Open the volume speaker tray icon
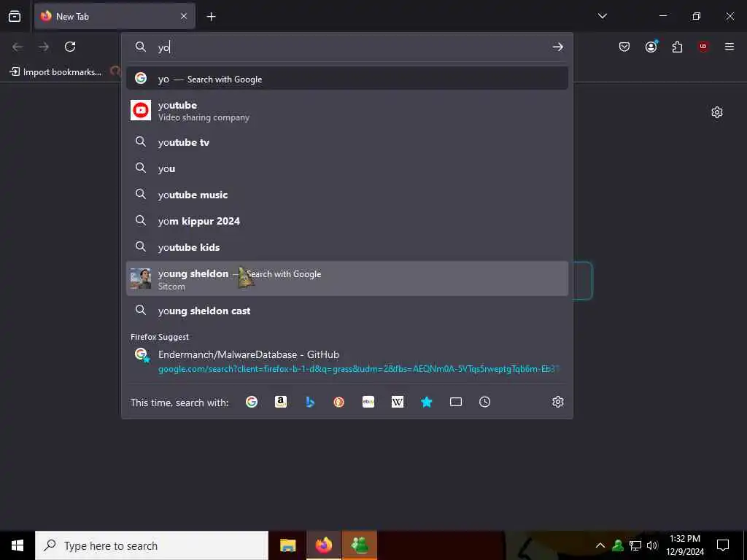The width and height of the screenshot is (747, 560). click(x=651, y=545)
